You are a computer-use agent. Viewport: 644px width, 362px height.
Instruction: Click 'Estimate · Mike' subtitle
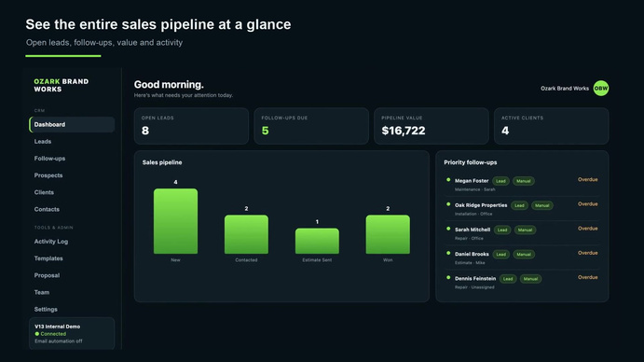(x=470, y=263)
